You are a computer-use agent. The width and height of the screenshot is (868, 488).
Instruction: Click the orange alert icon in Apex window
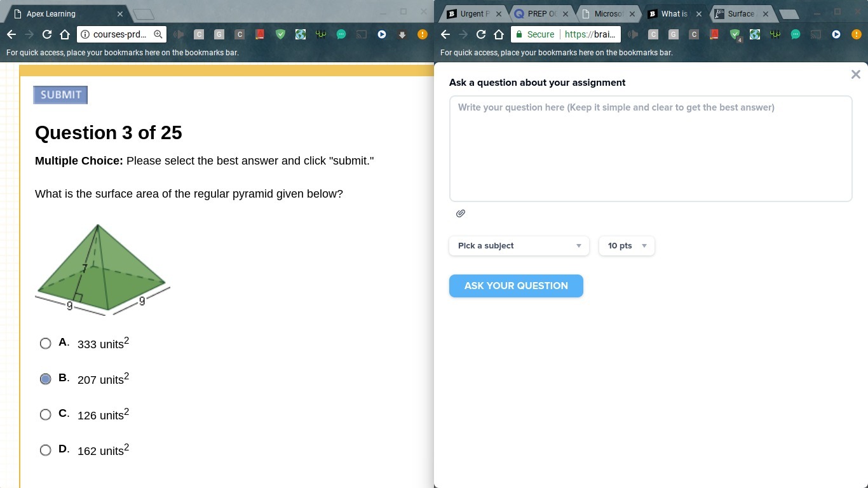pos(423,34)
